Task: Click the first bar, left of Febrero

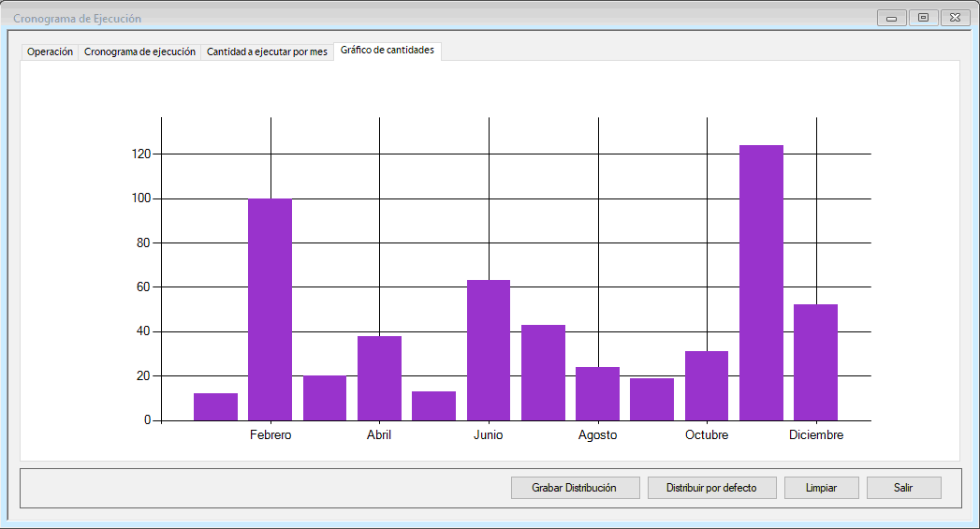Action: (215, 407)
